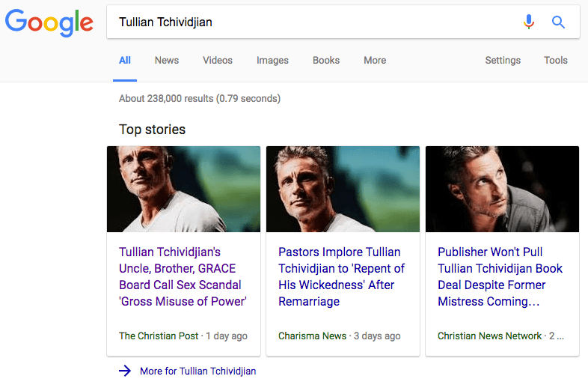The height and width of the screenshot is (385, 588).
Task: Click About 238,000 results text
Action: [200, 98]
